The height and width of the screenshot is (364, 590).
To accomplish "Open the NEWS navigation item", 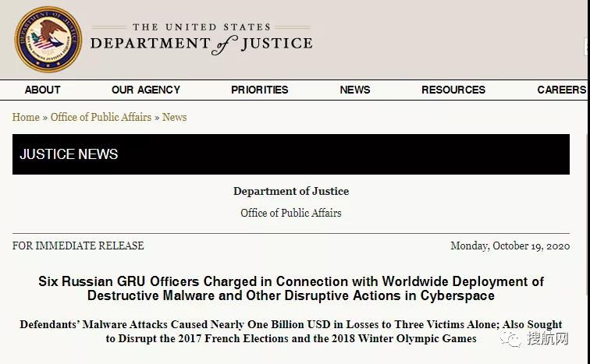I will (355, 90).
